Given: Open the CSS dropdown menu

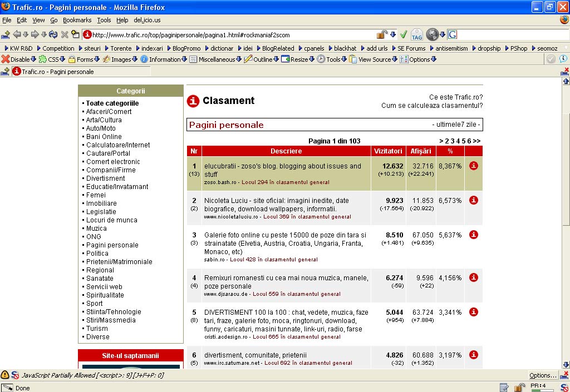Looking at the screenshot, I should click(x=62, y=59).
